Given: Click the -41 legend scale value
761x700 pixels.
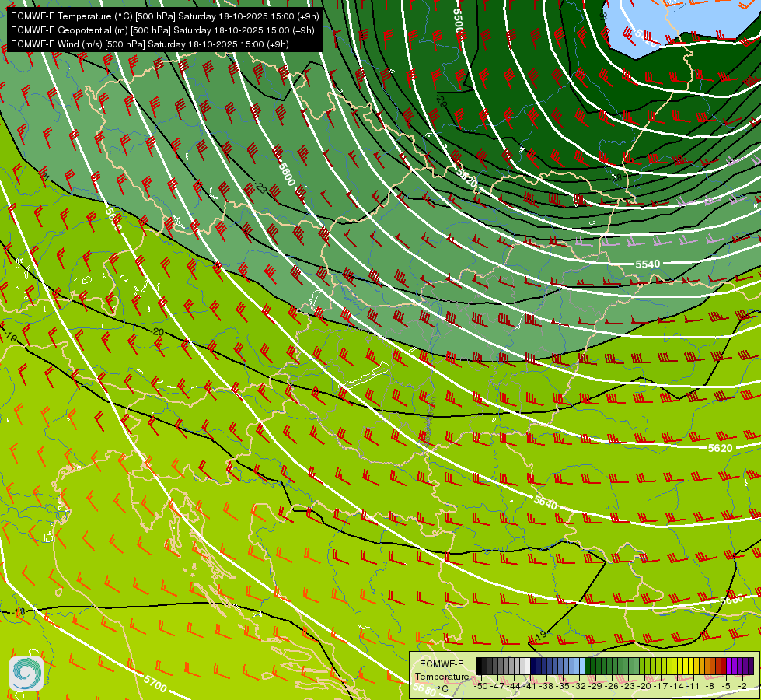Looking at the screenshot, I should pos(529,686).
